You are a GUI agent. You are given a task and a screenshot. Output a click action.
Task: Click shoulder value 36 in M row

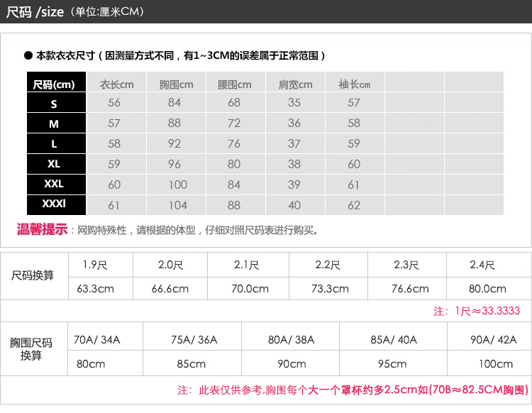[x=294, y=123]
